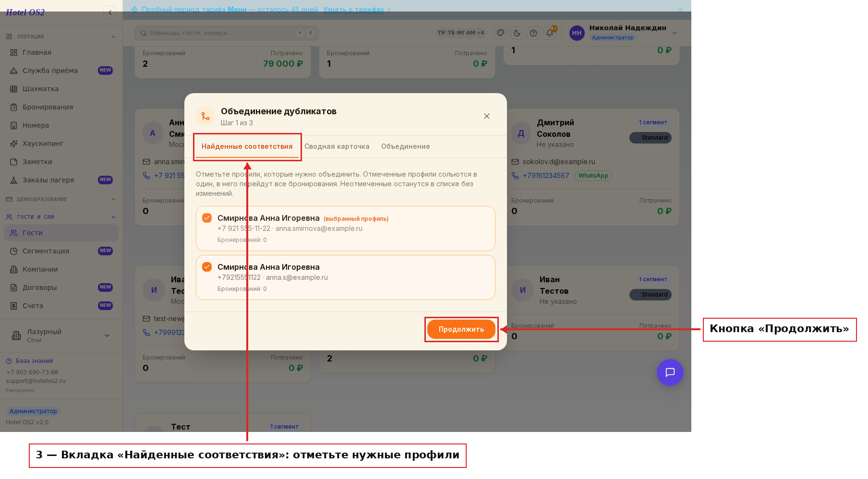Image resolution: width=868 pixels, height=479 pixels.
Task: Go to Служба приёма section
Action: [x=61, y=71]
